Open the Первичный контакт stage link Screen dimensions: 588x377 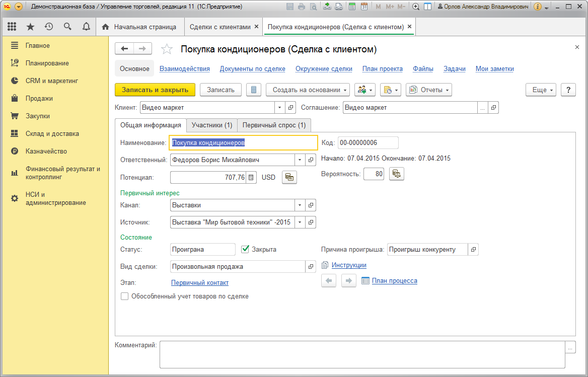pyautogui.click(x=200, y=283)
